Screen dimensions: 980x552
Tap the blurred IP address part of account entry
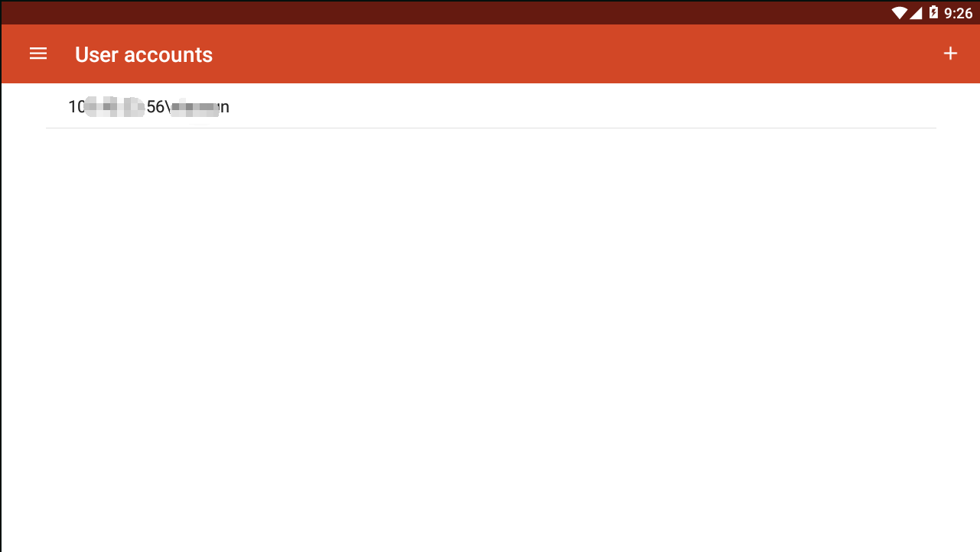point(115,107)
